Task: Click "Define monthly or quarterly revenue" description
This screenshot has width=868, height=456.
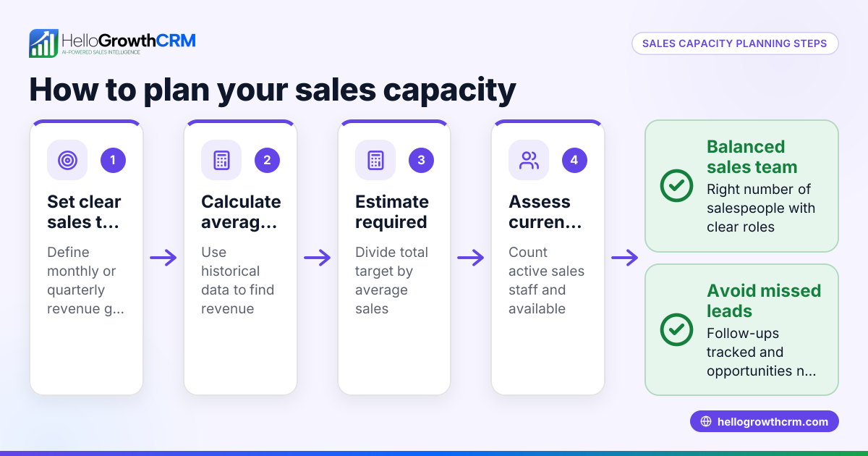Action: (85, 281)
